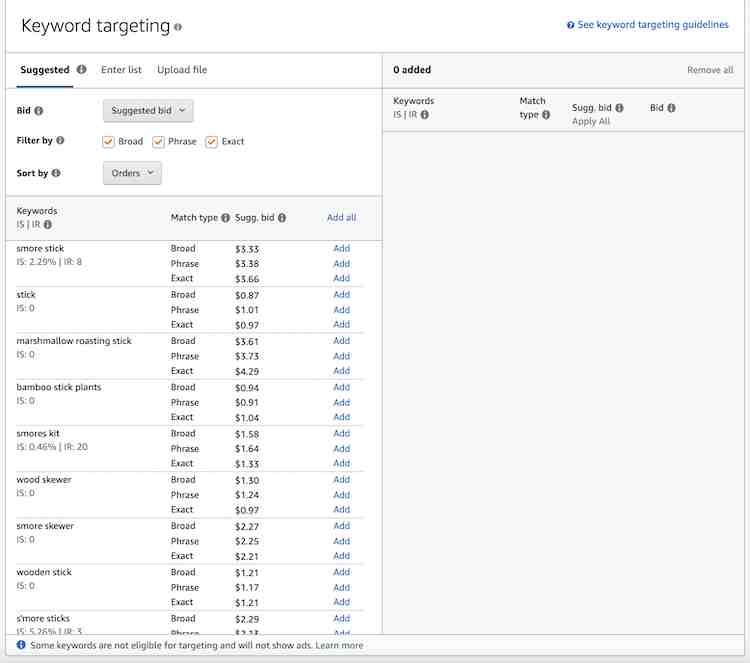The height and width of the screenshot is (663, 750).
Task: Add marshmallow roasting stick Phrase match
Action: 342,356
